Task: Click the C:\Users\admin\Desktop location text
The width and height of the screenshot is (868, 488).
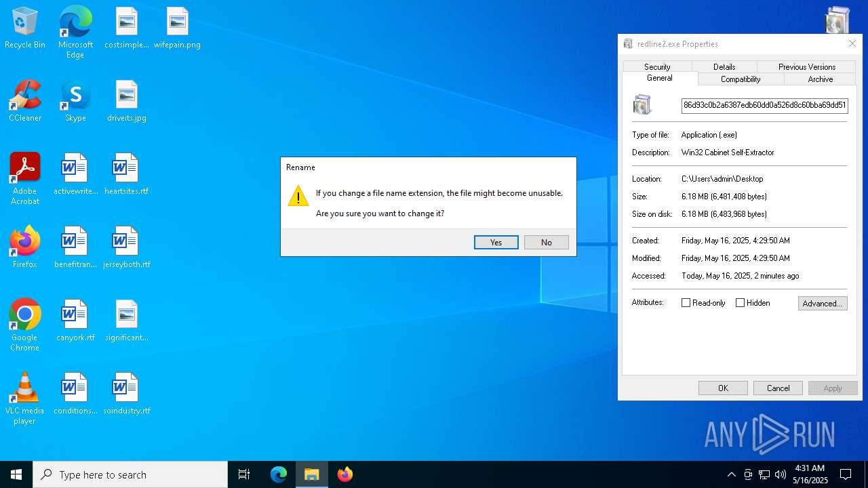Action: [x=722, y=179]
